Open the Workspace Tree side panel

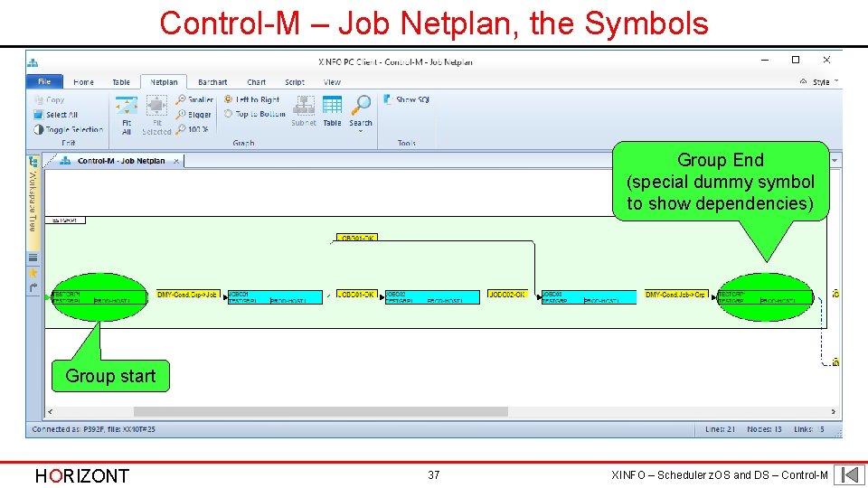[x=33, y=201]
